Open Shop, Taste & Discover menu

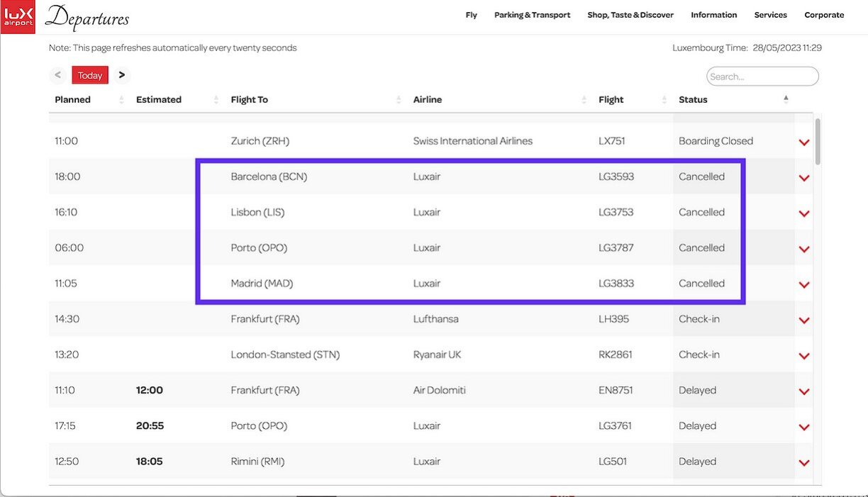(x=630, y=15)
